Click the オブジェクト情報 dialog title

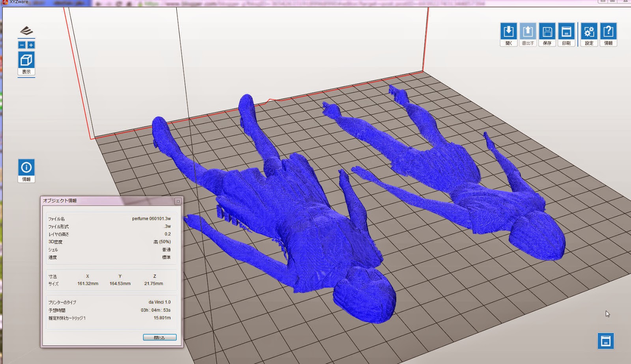[x=60, y=201]
